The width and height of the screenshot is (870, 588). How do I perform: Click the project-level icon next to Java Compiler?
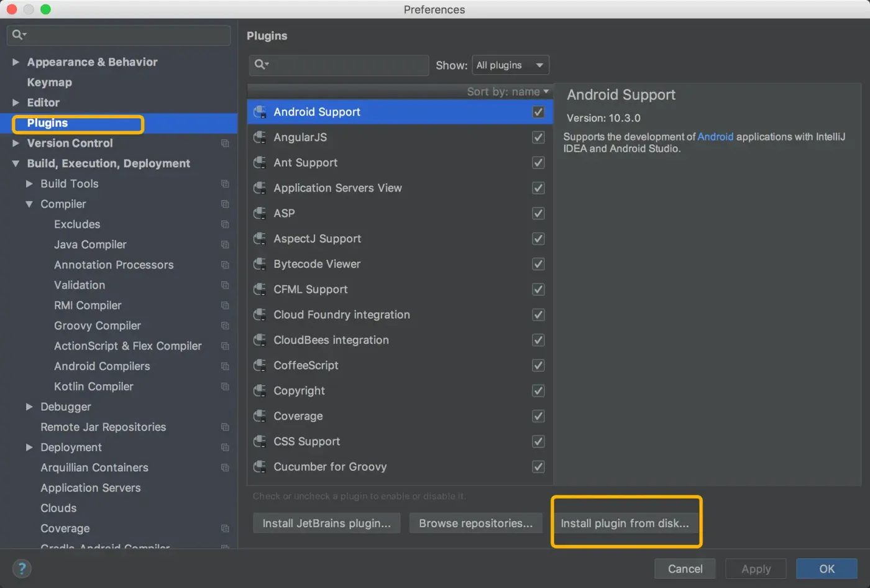click(x=225, y=245)
